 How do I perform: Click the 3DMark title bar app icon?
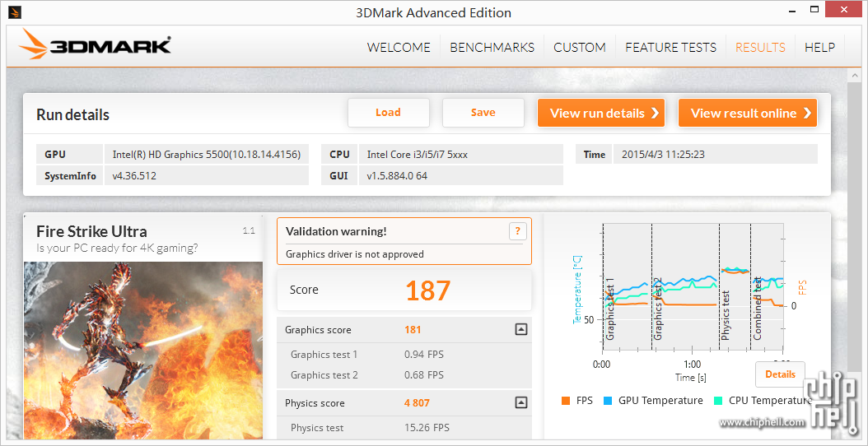click(x=15, y=12)
